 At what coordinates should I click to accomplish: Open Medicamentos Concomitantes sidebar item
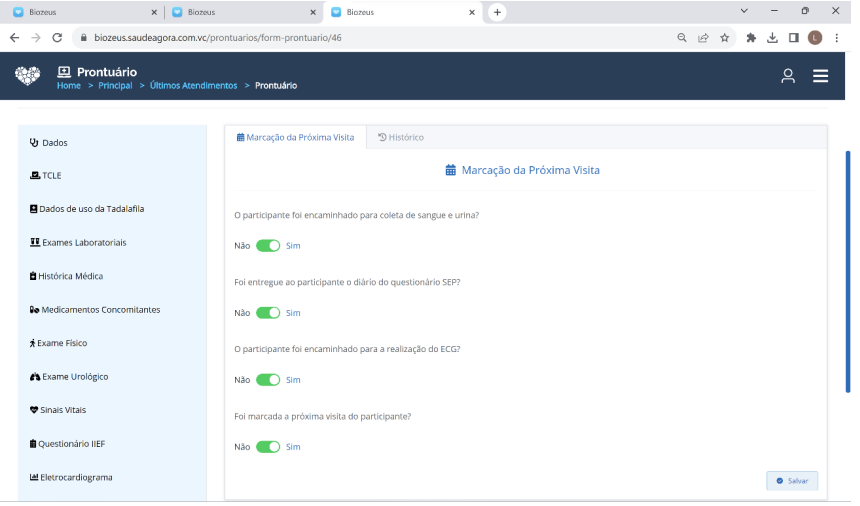point(95,310)
